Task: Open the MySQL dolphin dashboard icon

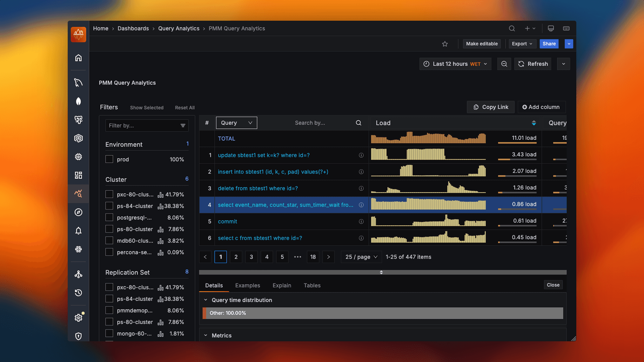Action: tap(78, 82)
